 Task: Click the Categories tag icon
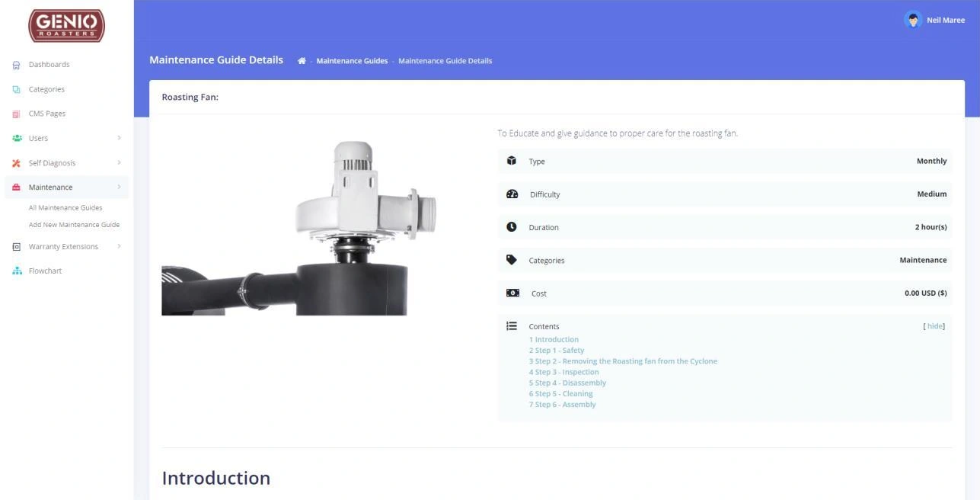[512, 260]
